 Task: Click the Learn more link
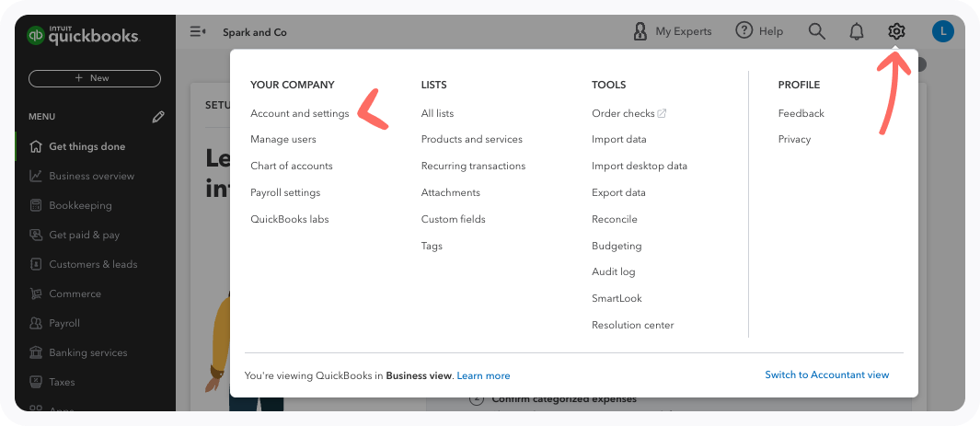(483, 376)
